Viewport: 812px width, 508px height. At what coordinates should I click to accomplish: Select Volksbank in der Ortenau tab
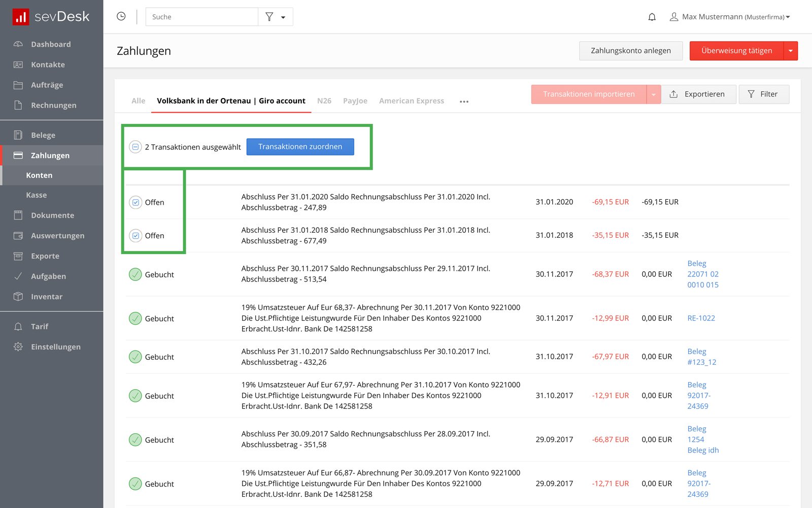point(231,101)
